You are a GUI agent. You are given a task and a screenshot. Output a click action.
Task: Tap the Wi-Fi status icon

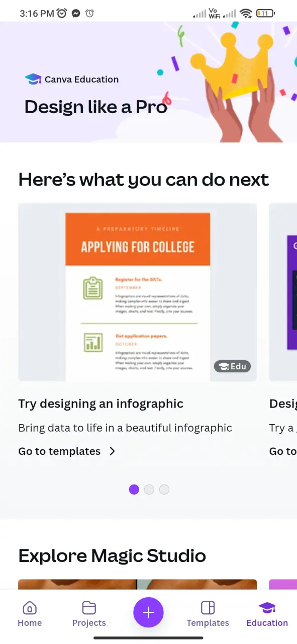(x=246, y=14)
